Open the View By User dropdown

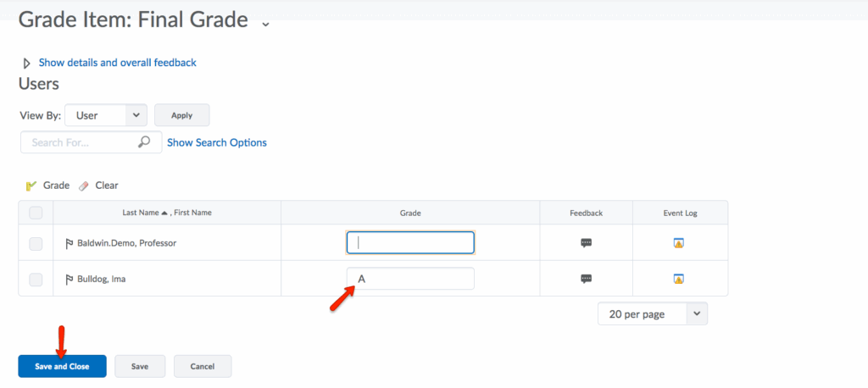point(106,115)
